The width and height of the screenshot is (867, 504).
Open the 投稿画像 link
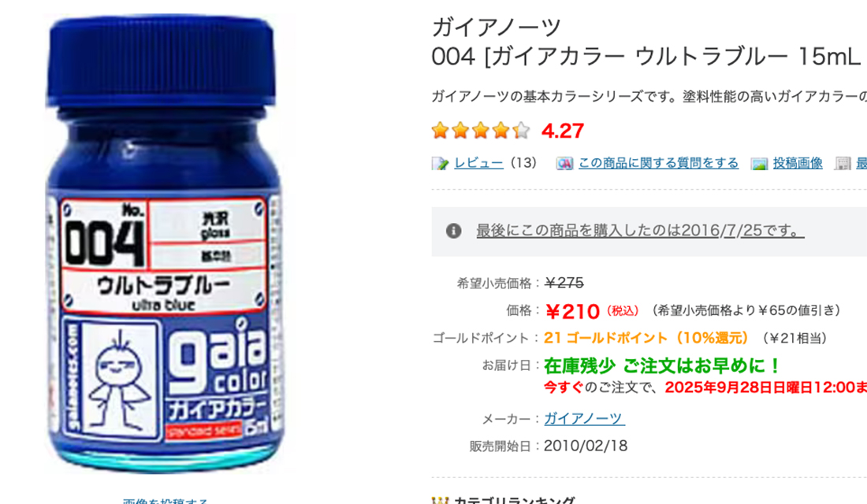pos(798,162)
